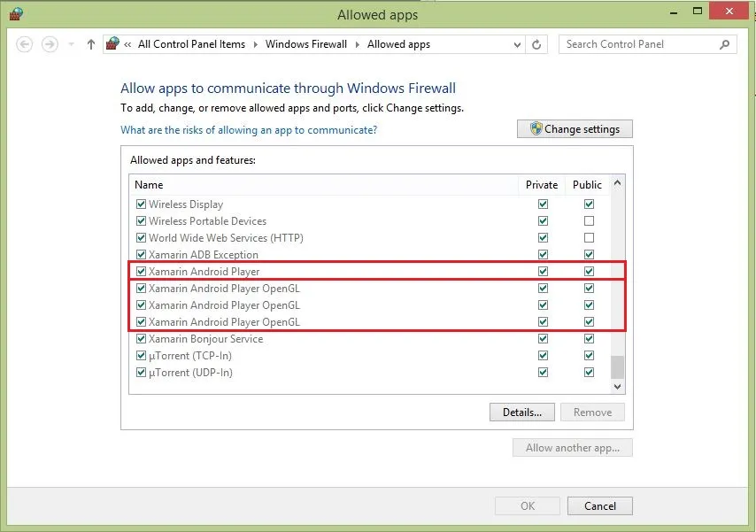The height and width of the screenshot is (532, 756).
Task: Toggle µTorrent (UDP-In) name checkbox
Action: 141,373
